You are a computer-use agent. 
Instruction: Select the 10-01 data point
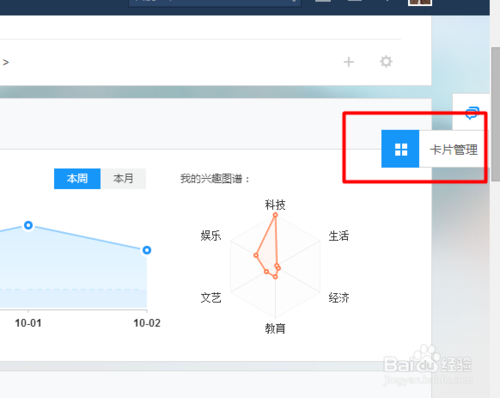click(28, 225)
